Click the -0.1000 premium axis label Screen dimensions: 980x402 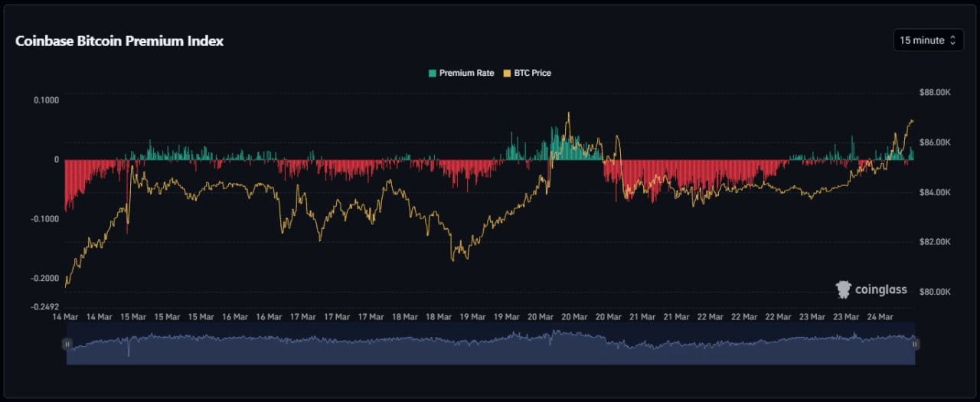[x=44, y=219]
